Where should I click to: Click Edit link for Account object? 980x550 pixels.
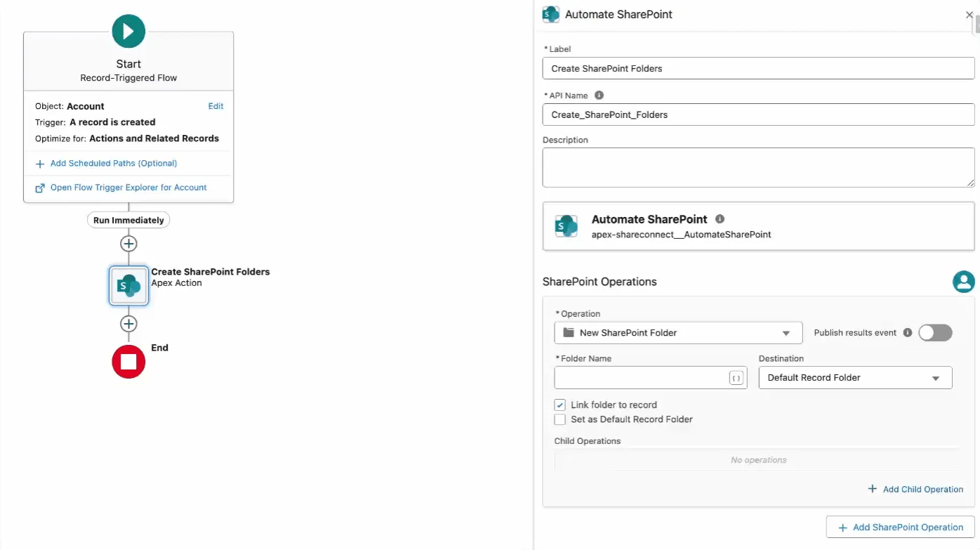click(x=216, y=106)
